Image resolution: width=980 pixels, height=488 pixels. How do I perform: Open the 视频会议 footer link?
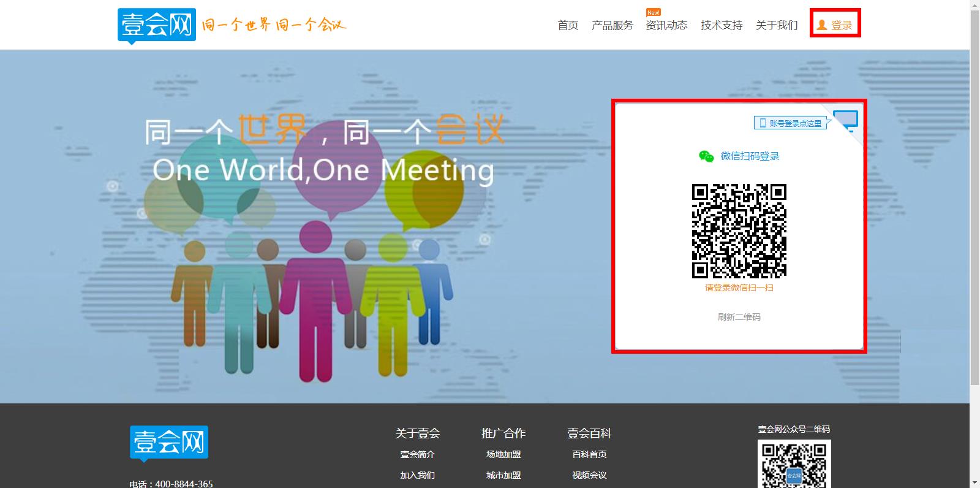click(x=589, y=475)
